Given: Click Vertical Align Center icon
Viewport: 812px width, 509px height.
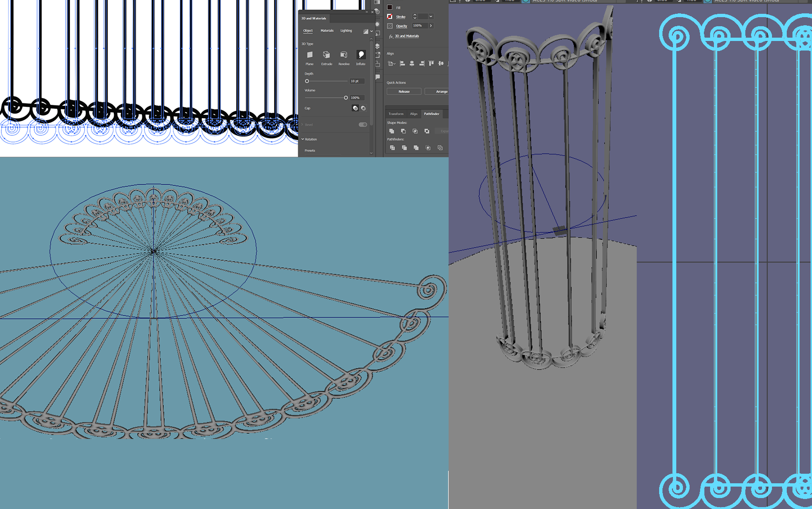Looking at the screenshot, I should point(441,63).
